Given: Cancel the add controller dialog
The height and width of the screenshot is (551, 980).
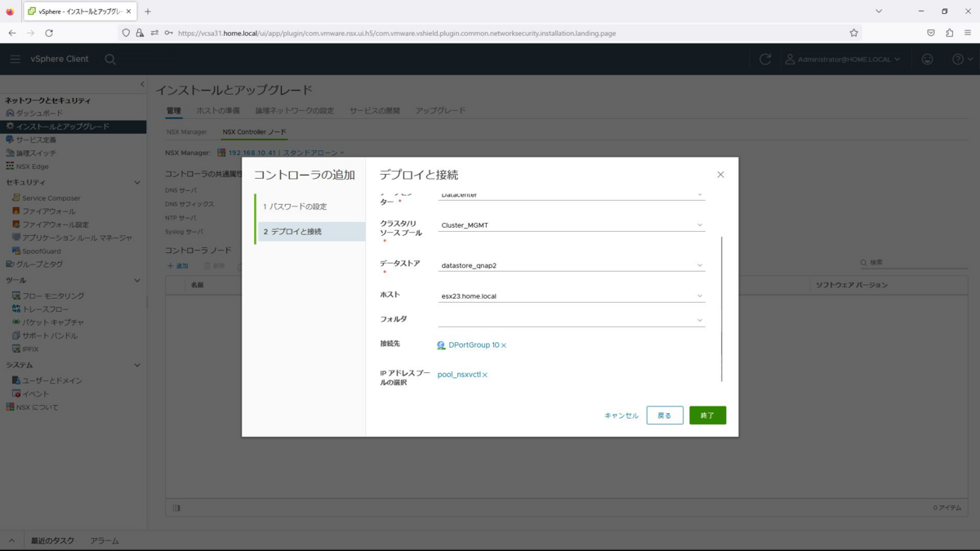Looking at the screenshot, I should (x=621, y=415).
